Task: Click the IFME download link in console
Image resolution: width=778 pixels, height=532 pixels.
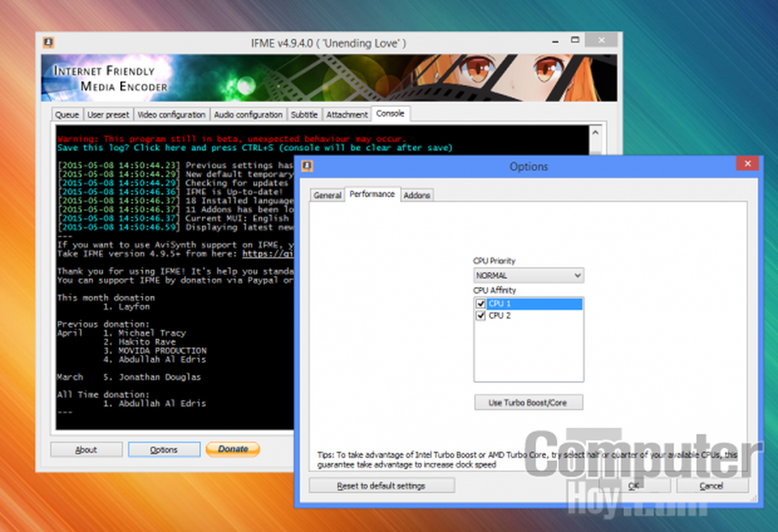Action: [268, 254]
